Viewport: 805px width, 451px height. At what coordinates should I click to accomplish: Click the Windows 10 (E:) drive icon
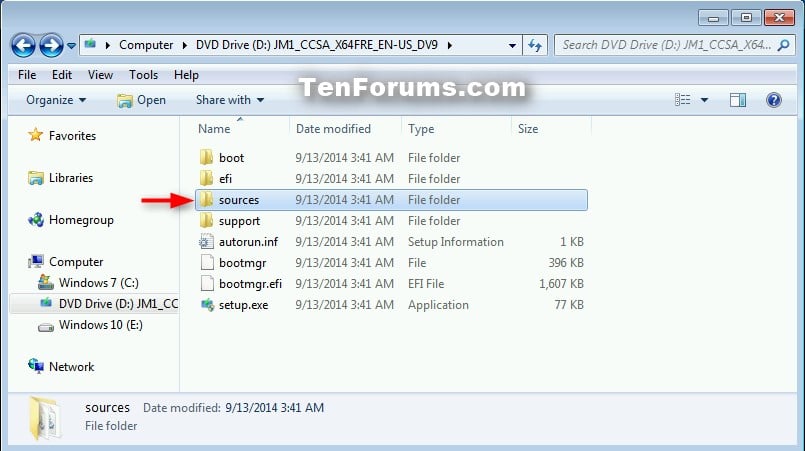[x=46, y=327]
